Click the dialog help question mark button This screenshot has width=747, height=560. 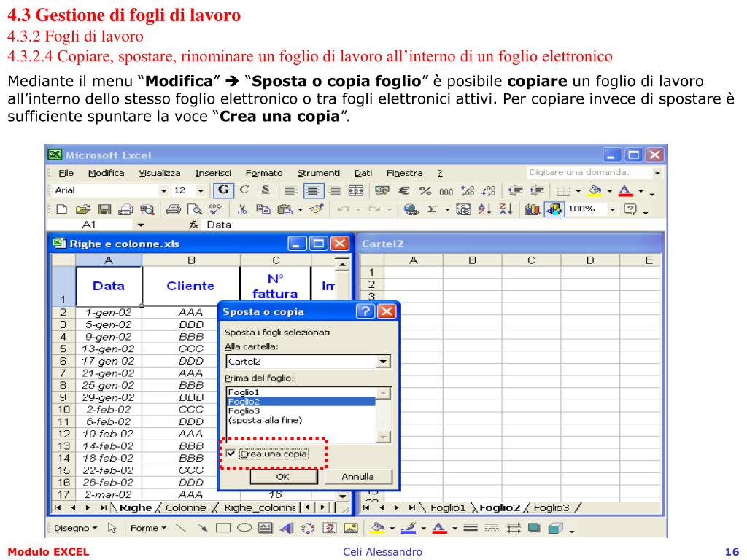(x=365, y=311)
